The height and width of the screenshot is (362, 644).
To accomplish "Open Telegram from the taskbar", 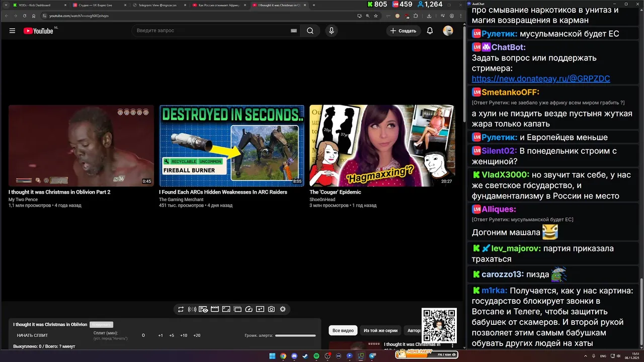I will coord(372,356).
